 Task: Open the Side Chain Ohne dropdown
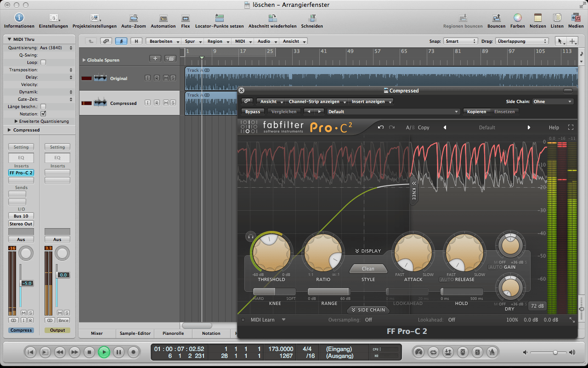tap(553, 102)
